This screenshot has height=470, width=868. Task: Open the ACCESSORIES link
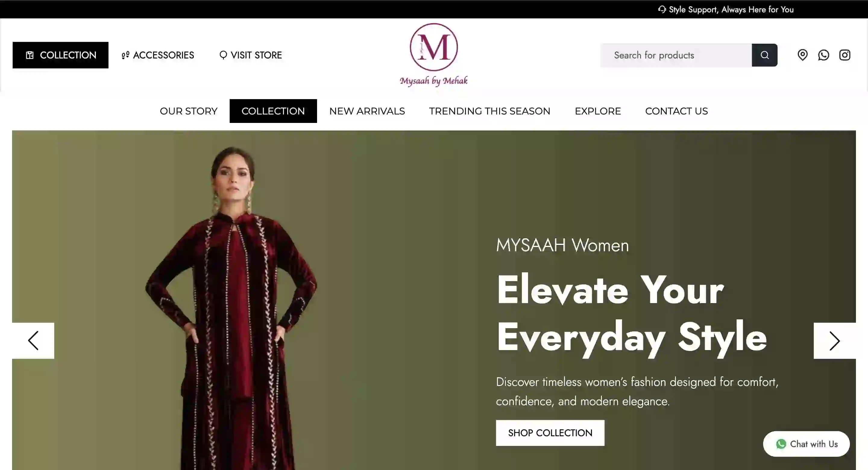pyautogui.click(x=158, y=55)
